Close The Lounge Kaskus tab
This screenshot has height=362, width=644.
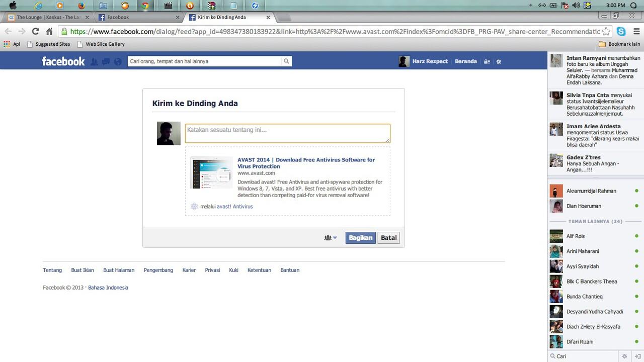[x=87, y=17]
